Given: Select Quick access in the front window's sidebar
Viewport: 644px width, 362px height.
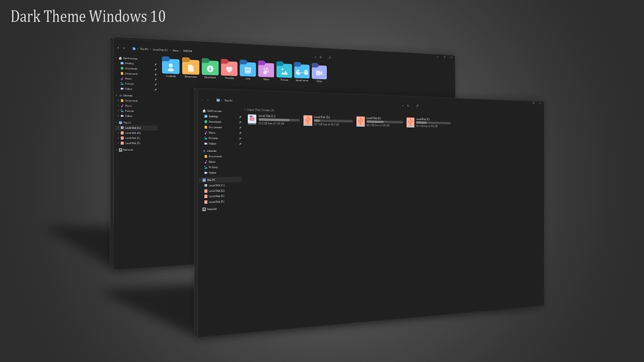Looking at the screenshot, I should pyautogui.click(x=212, y=111).
